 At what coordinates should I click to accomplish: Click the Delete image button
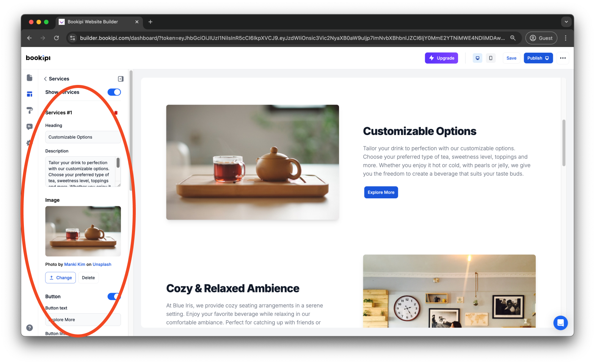(x=88, y=278)
